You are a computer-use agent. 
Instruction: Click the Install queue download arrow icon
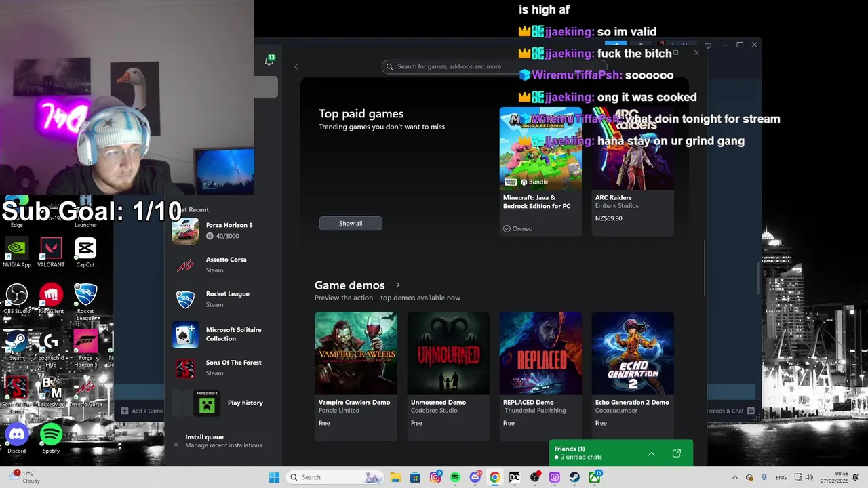click(x=176, y=441)
